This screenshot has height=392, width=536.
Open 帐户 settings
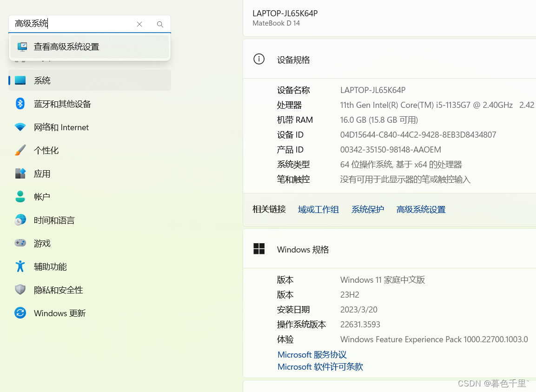click(x=90, y=197)
